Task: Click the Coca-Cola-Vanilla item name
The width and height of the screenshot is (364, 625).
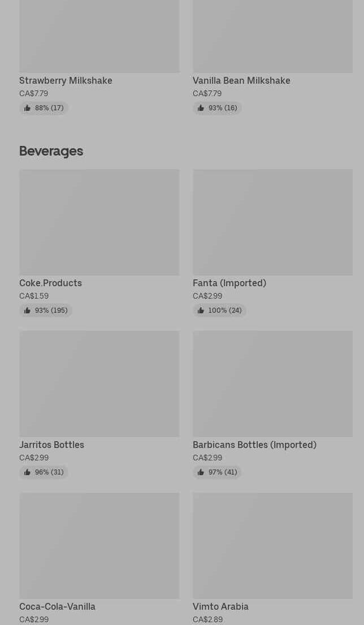Action: pyautogui.click(x=57, y=606)
